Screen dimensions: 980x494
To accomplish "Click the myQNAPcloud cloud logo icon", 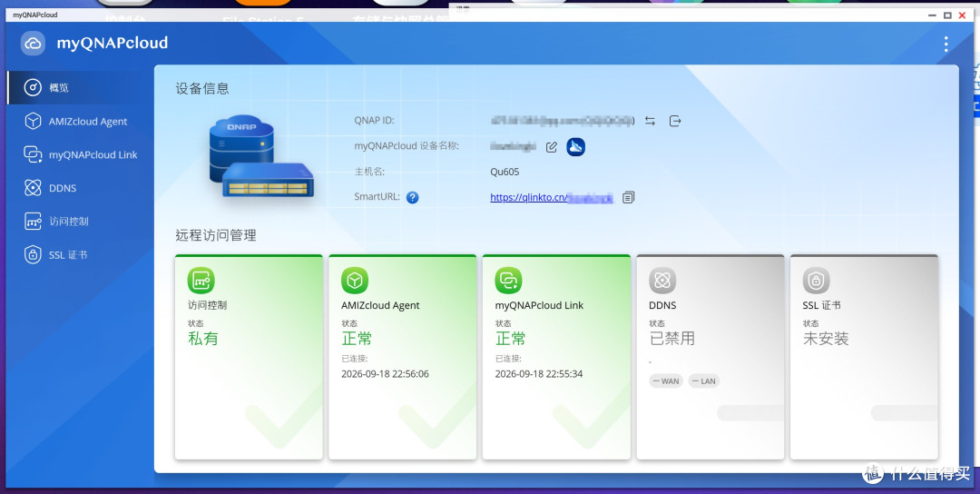I will point(33,44).
